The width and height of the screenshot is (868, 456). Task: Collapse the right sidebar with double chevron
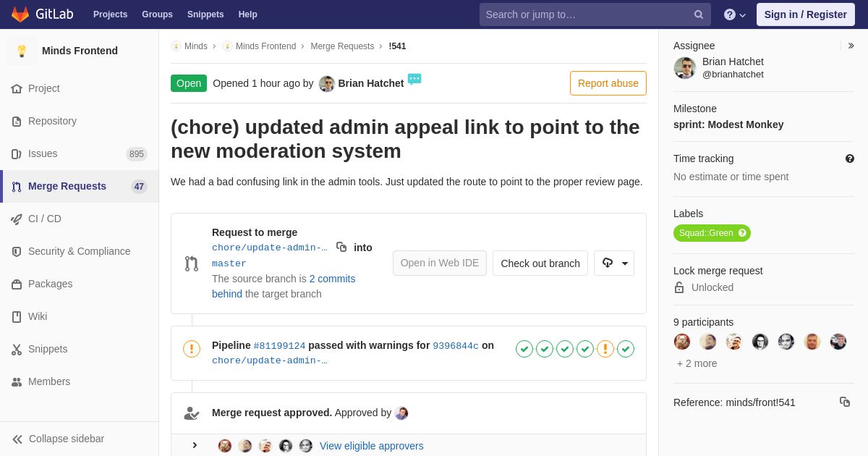(x=851, y=46)
